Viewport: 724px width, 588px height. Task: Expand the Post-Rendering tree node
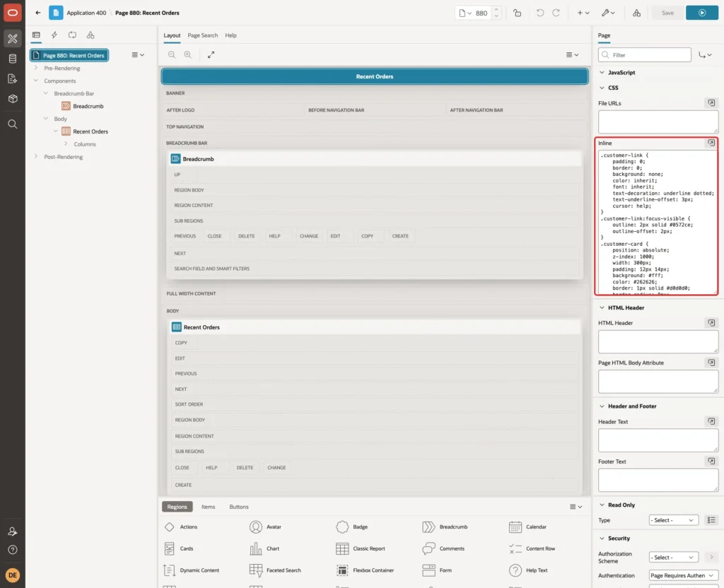pyautogui.click(x=35, y=156)
